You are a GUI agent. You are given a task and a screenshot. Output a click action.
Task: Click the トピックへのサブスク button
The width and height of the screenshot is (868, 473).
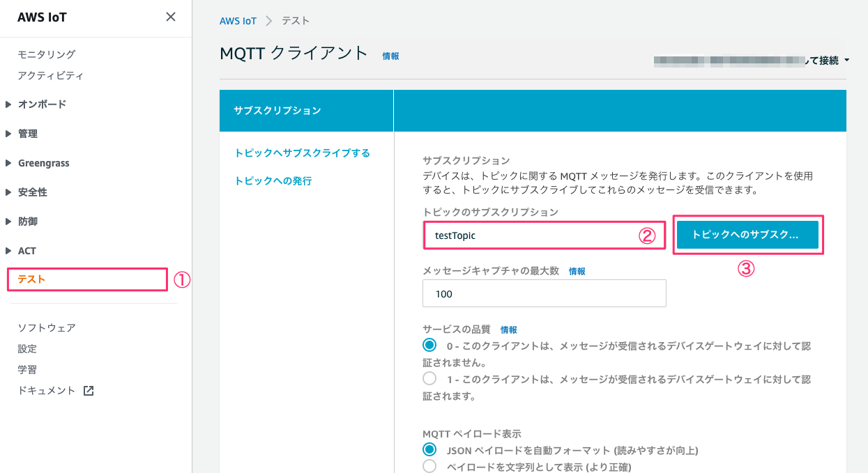pyautogui.click(x=747, y=235)
